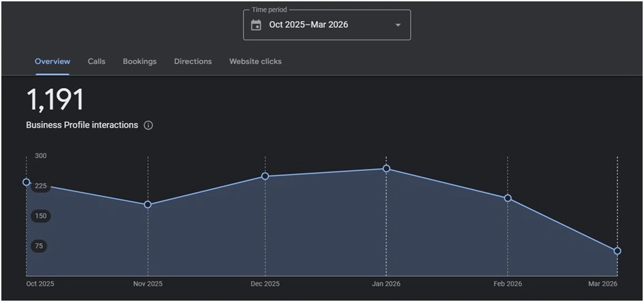Image resolution: width=644 pixels, height=302 pixels.
Task: Click the Jan 2026 x-axis label
Action: 386,284
